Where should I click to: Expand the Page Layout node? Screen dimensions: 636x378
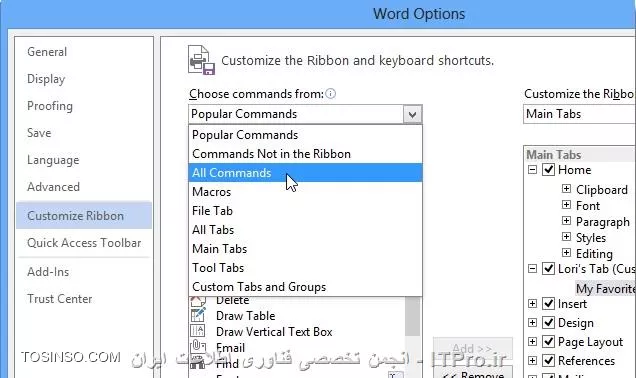pyautogui.click(x=532, y=341)
